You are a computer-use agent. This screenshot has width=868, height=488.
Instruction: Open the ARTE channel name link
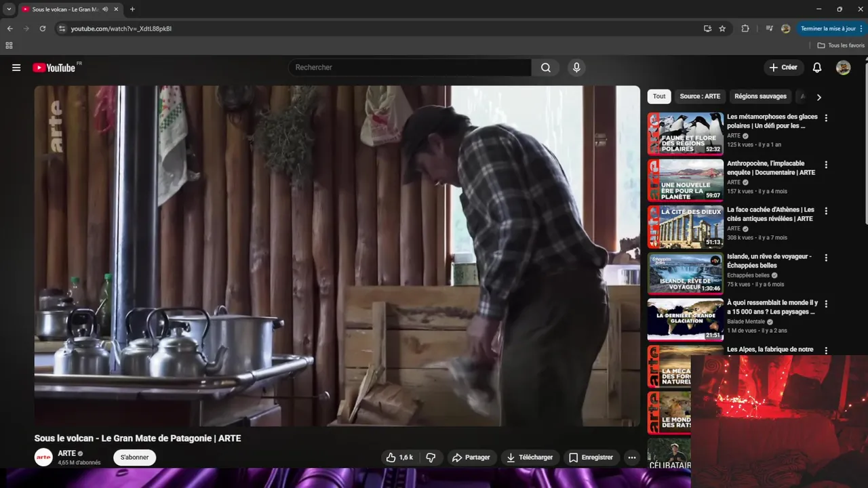(x=66, y=453)
